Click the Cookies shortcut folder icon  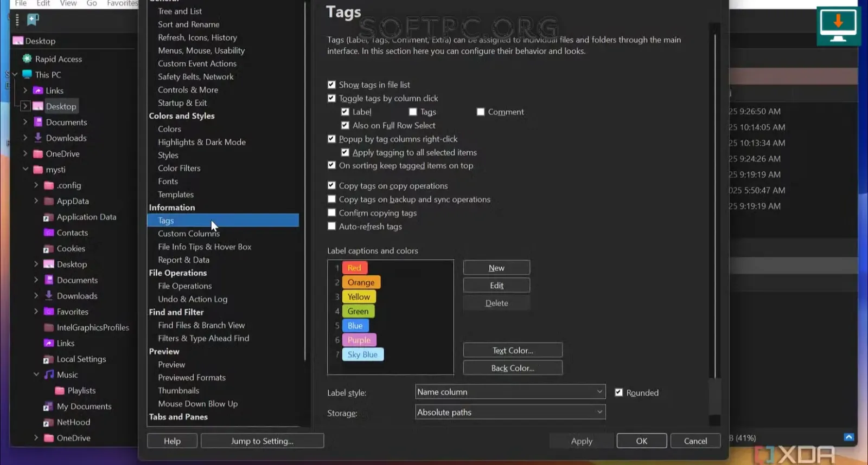pos(49,248)
